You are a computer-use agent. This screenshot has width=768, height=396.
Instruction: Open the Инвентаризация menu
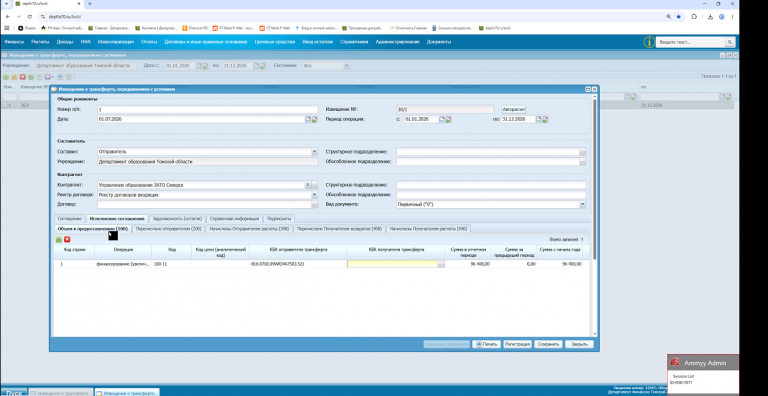tap(116, 42)
